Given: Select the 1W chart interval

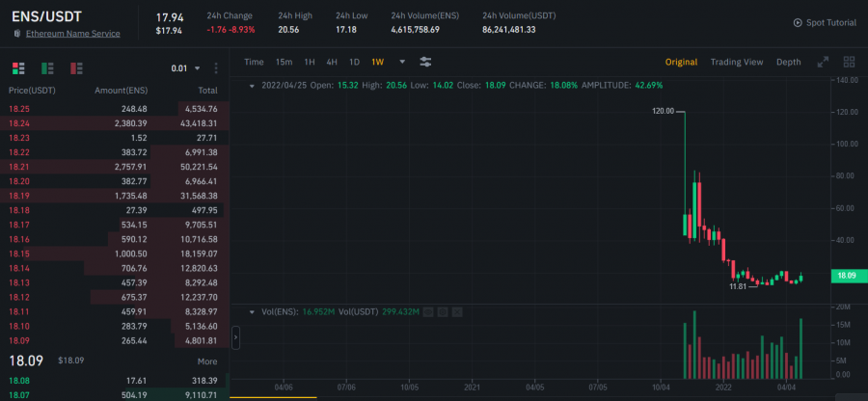Looking at the screenshot, I should [377, 62].
